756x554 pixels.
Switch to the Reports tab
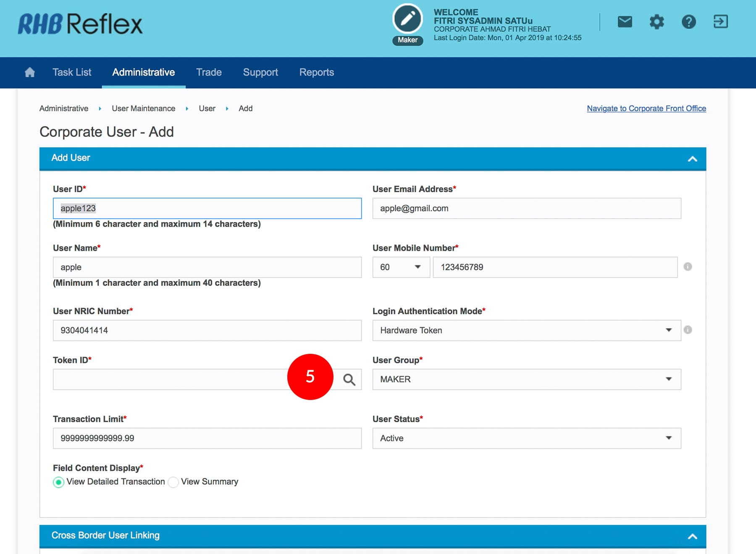[316, 72]
